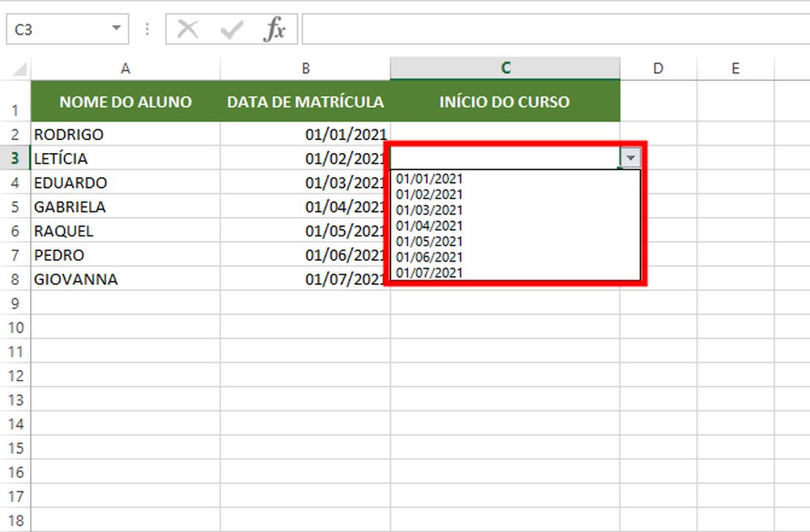Open the data validation dropdown in cell C3
The width and height of the screenshot is (810, 532).
(630, 158)
